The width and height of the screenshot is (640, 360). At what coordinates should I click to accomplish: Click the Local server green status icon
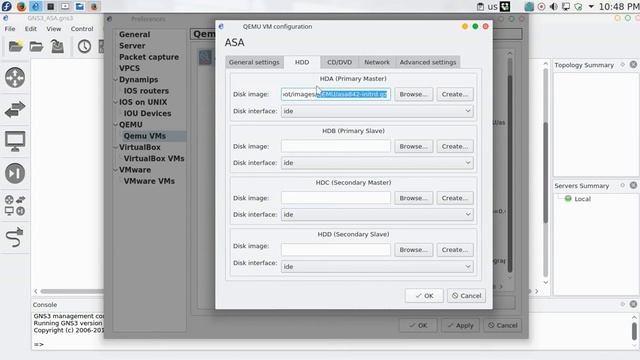click(x=568, y=199)
